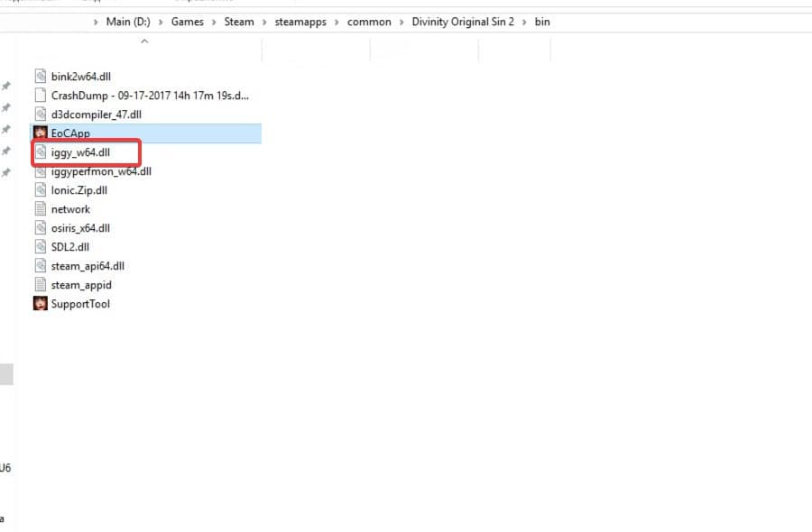
Task: Go to Steam folder in breadcrumb
Action: (x=239, y=22)
